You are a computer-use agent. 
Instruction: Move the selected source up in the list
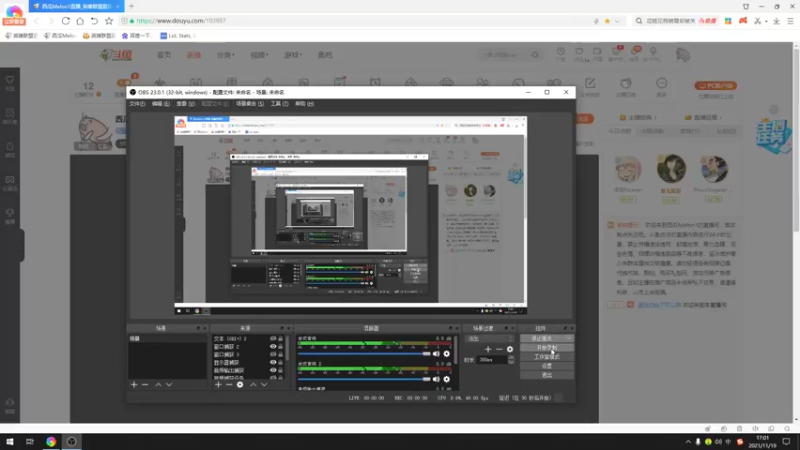253,385
